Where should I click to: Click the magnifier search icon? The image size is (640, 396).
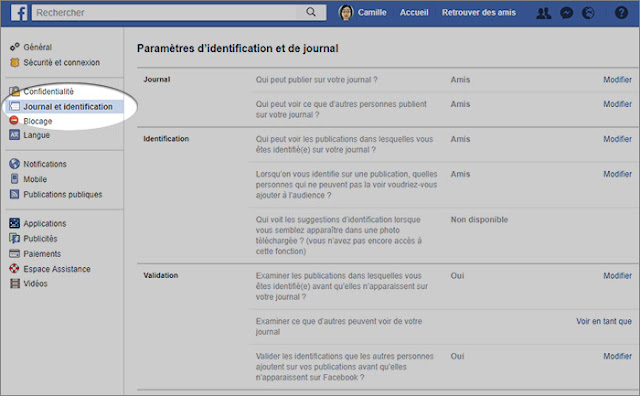tap(311, 12)
